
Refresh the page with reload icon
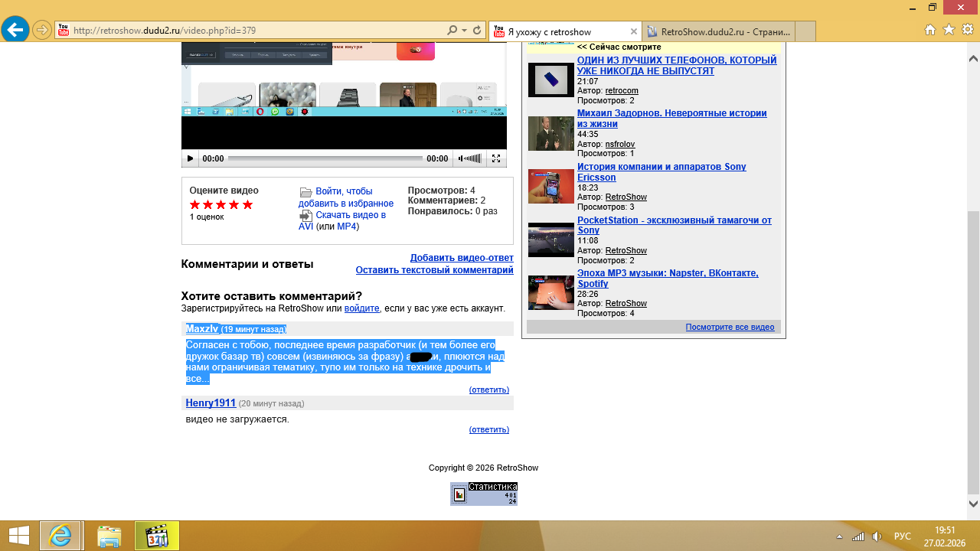(x=477, y=31)
